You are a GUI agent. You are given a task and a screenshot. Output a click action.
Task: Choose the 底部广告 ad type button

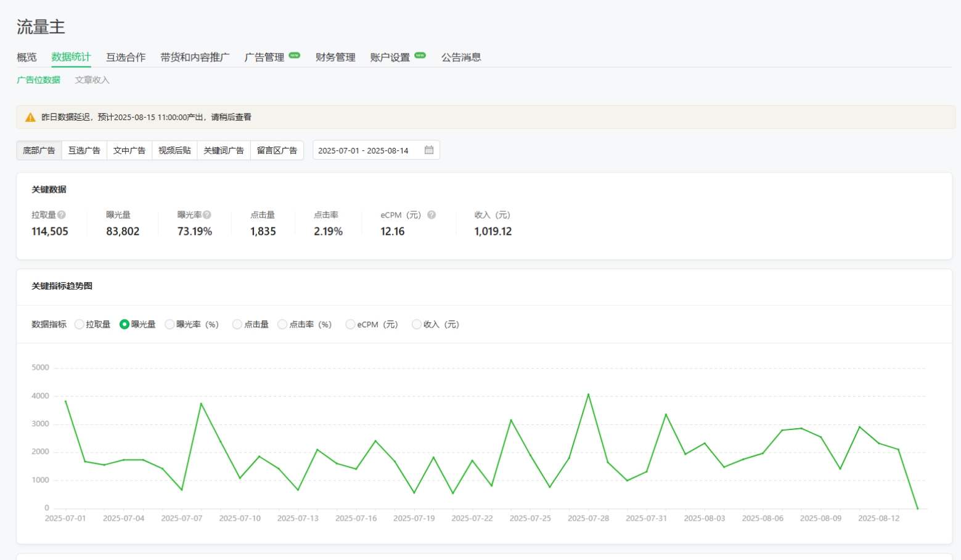pyautogui.click(x=39, y=150)
